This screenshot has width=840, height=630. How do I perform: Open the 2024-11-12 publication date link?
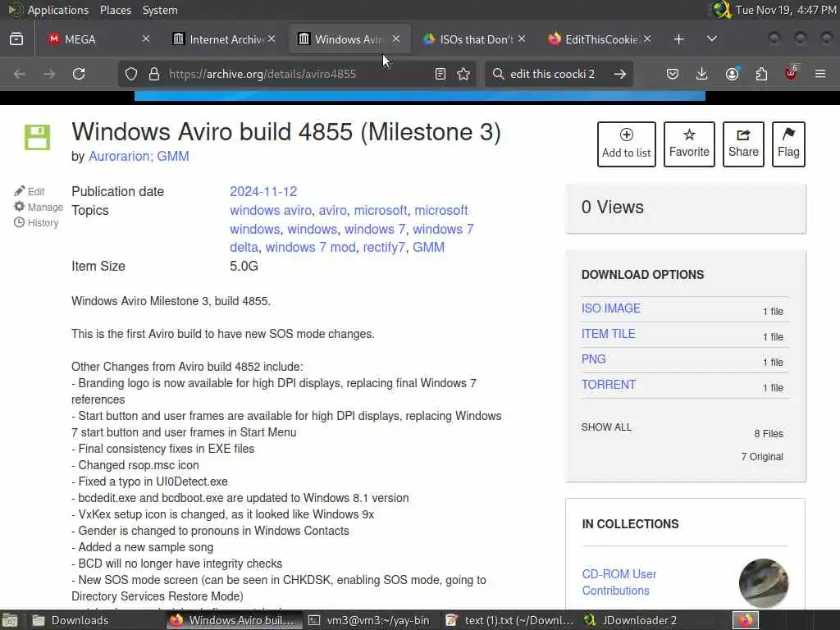pyautogui.click(x=263, y=191)
